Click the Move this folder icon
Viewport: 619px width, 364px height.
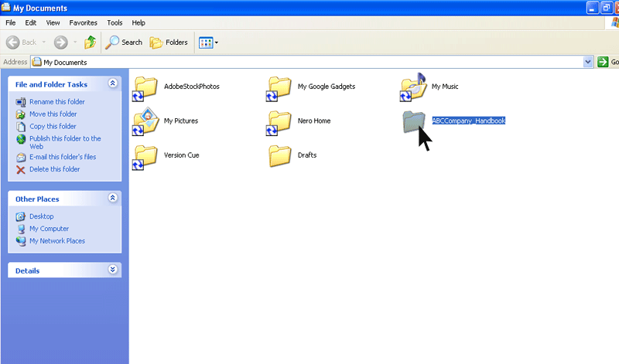coord(21,114)
